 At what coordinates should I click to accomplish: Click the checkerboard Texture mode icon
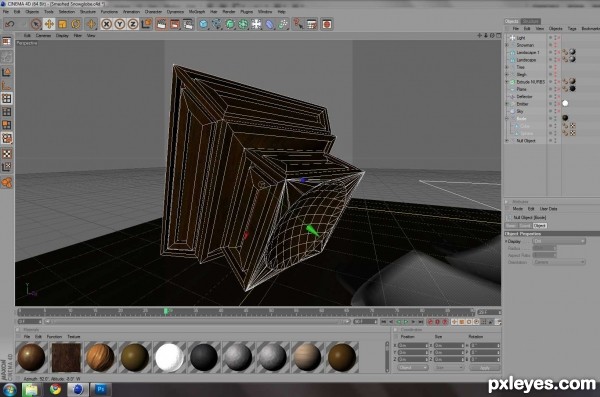pos(7,154)
